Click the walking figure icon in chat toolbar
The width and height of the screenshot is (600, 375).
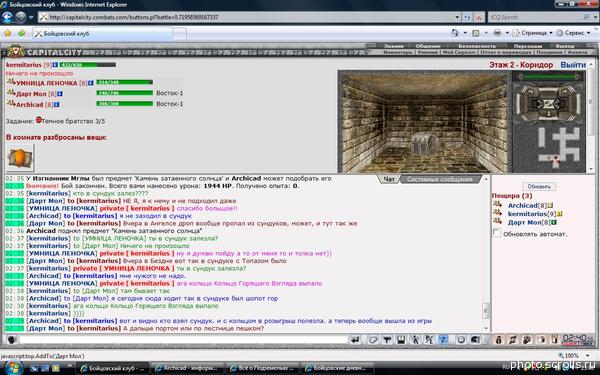(415, 340)
